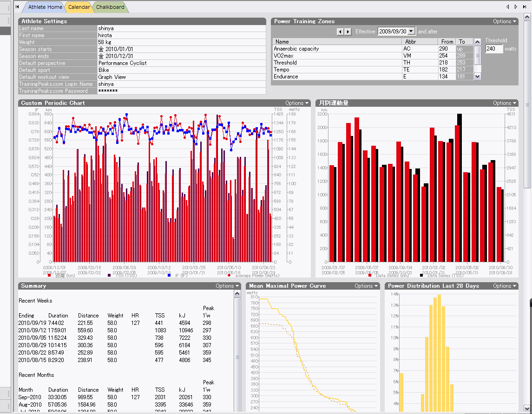Select the Anaerobic capacity zone row

(x=373, y=49)
